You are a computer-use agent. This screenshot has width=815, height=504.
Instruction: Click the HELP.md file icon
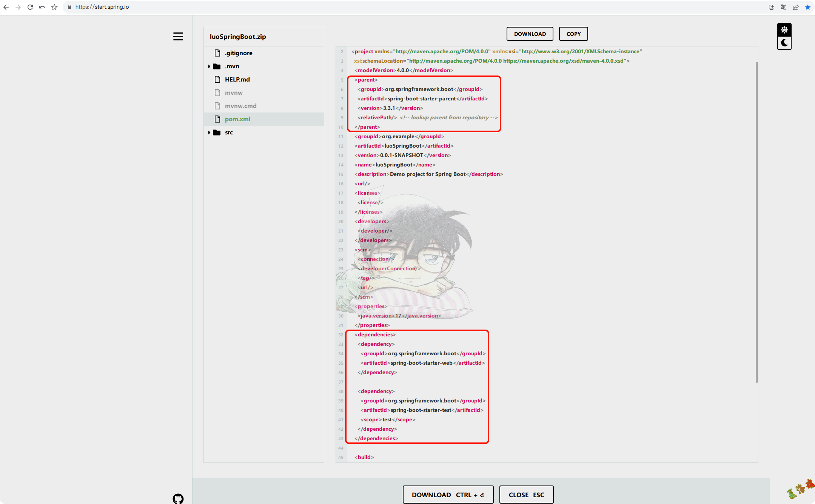click(x=217, y=79)
